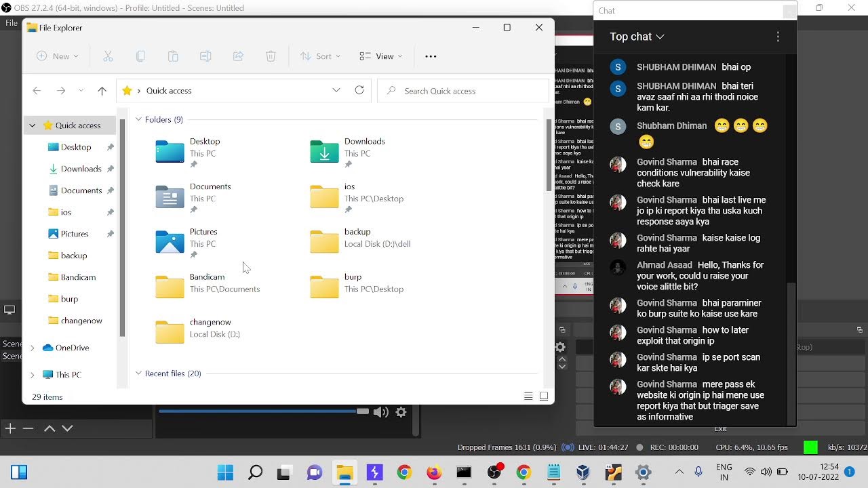The height and width of the screenshot is (488, 868).
Task: Select Downloads in the navigation pane
Action: [80, 169]
